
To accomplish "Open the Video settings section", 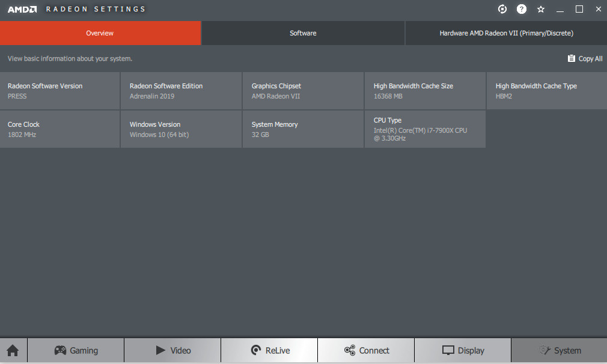I will tap(172, 351).
